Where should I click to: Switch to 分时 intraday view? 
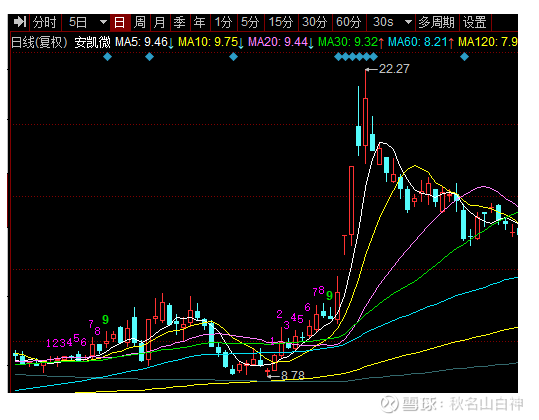pos(45,22)
